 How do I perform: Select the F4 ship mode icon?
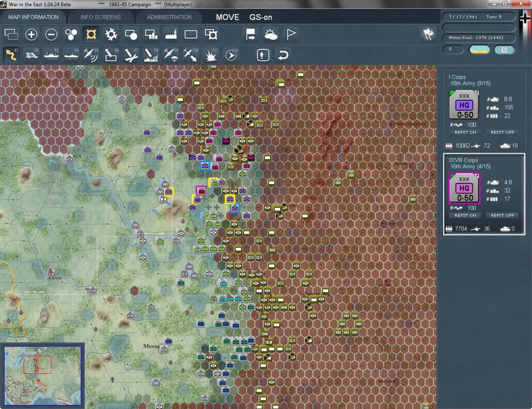[71, 55]
